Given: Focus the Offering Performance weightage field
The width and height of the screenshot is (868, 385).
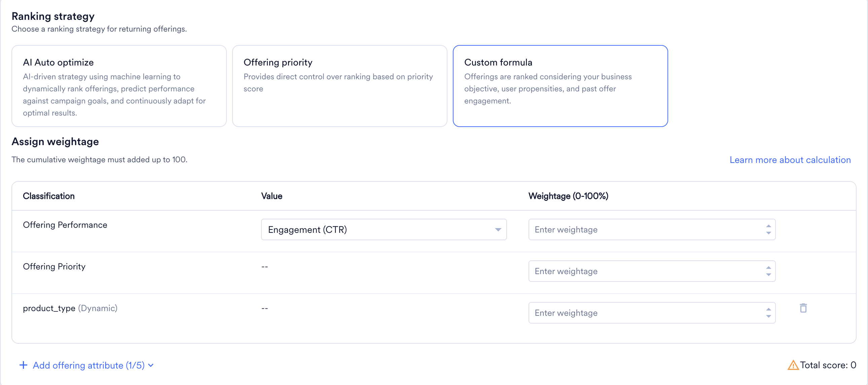Looking at the screenshot, I should (x=652, y=229).
